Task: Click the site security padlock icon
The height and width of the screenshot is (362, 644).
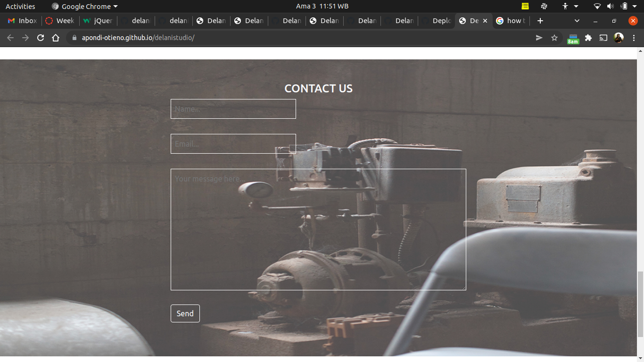Action: pyautogui.click(x=75, y=38)
